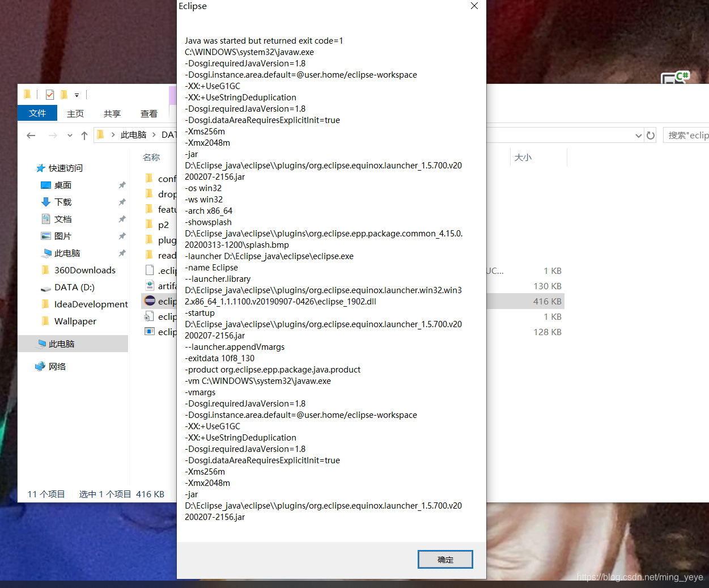The height and width of the screenshot is (588, 709).
Task: Click the properties checkmark icon in title bar
Action: click(x=50, y=95)
